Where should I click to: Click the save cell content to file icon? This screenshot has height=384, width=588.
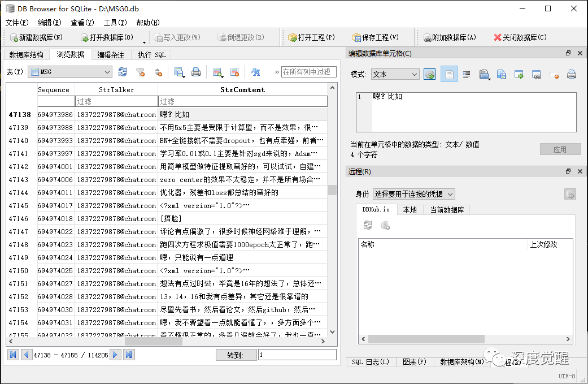[x=502, y=74]
